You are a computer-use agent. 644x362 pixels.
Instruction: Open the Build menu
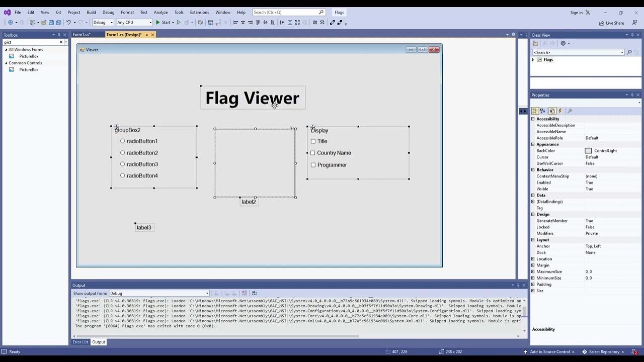coord(91,12)
